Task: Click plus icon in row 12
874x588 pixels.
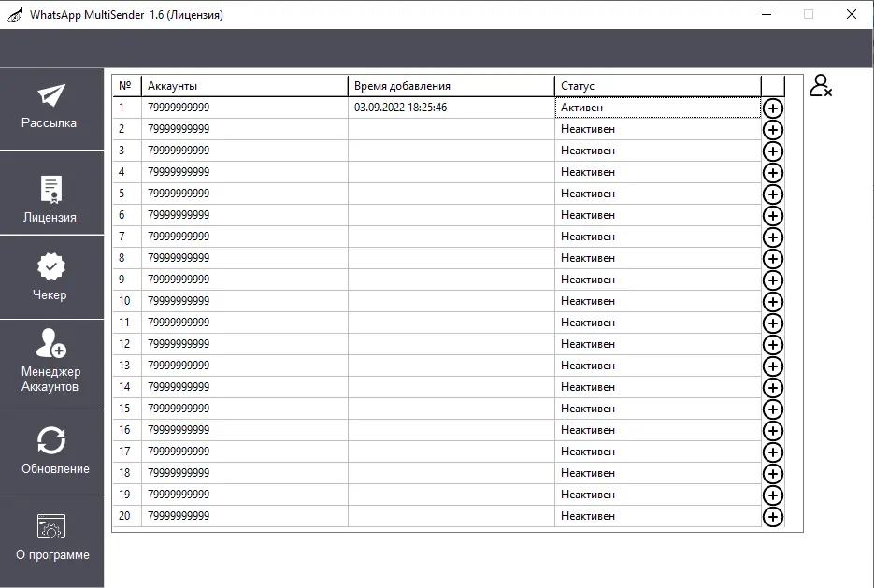Action: point(772,345)
